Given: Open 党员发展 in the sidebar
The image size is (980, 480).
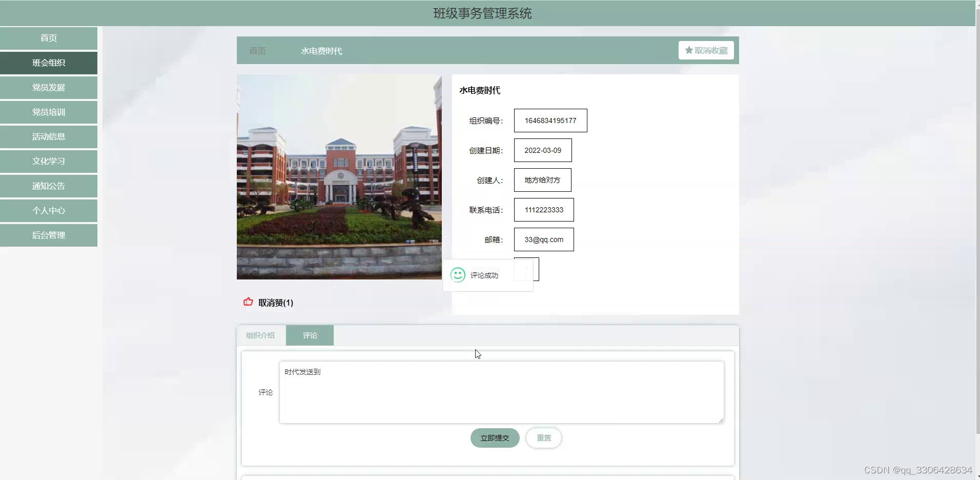Looking at the screenshot, I should (x=49, y=87).
